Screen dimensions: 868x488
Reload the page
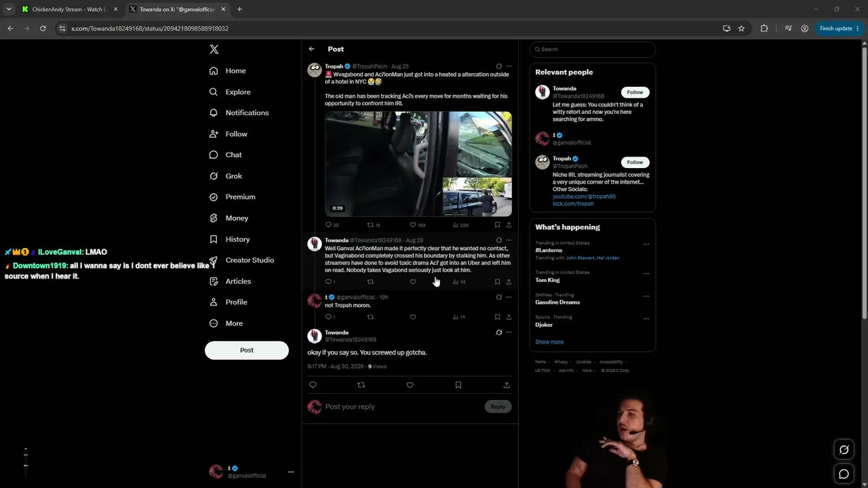pyautogui.click(x=43, y=28)
